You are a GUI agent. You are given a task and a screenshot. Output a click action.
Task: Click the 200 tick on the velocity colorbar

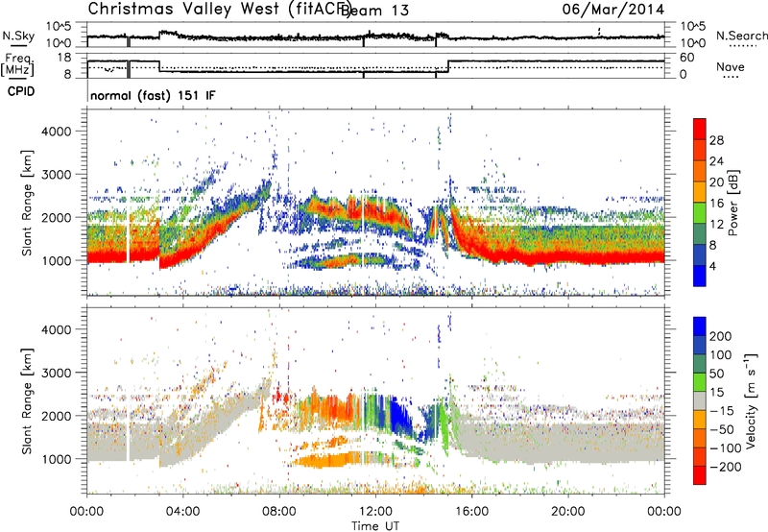(x=721, y=336)
